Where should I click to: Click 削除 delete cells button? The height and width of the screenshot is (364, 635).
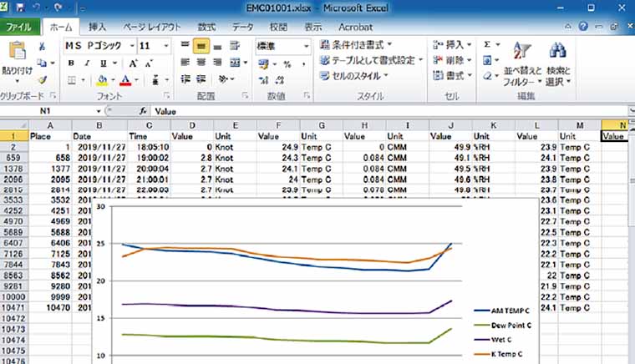coord(452,60)
